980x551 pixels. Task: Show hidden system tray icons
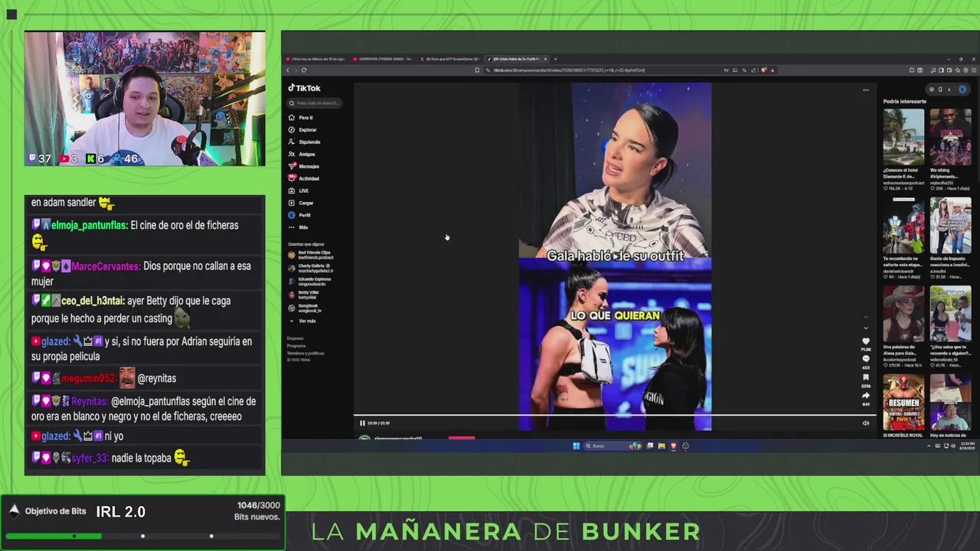(x=929, y=446)
